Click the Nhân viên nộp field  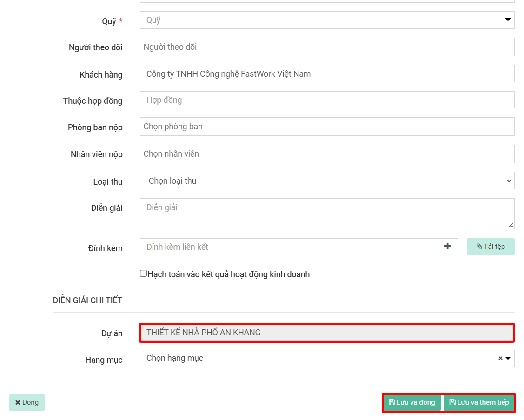(x=327, y=154)
